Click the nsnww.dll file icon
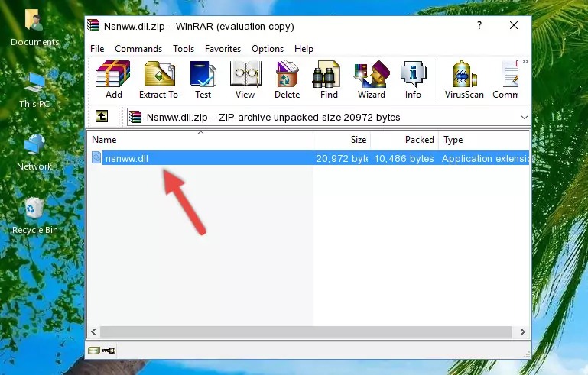The width and height of the screenshot is (588, 375). (x=96, y=158)
